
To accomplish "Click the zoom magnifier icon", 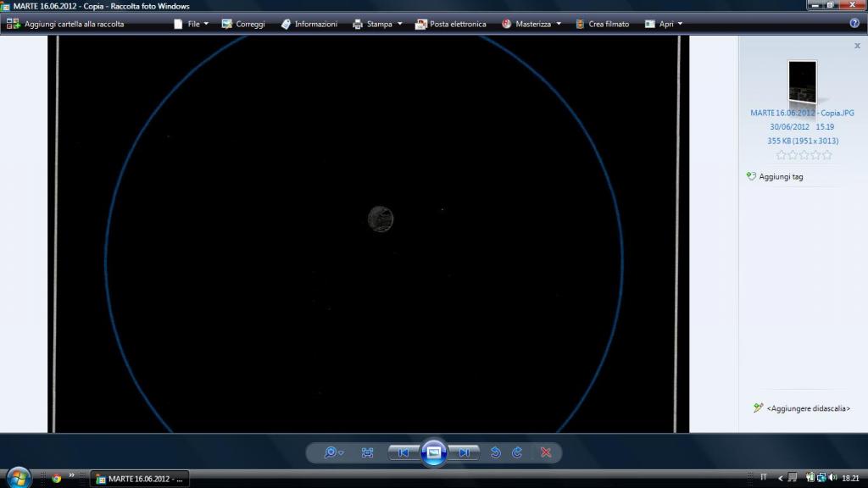I will tap(331, 452).
